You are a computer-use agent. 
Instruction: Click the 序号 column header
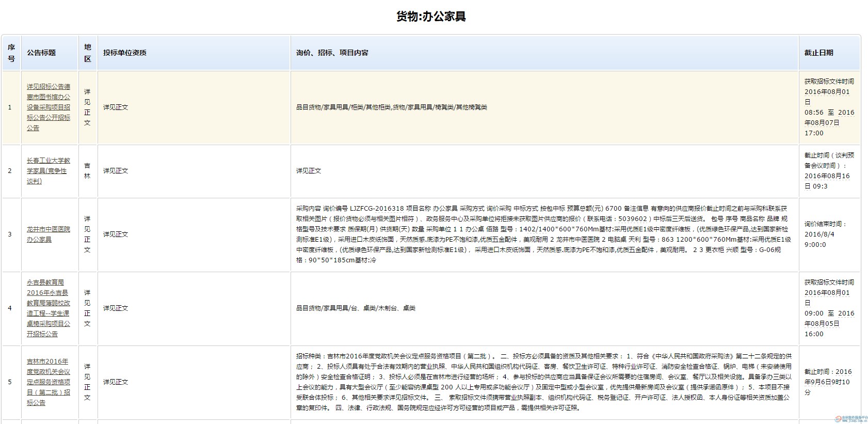11,53
